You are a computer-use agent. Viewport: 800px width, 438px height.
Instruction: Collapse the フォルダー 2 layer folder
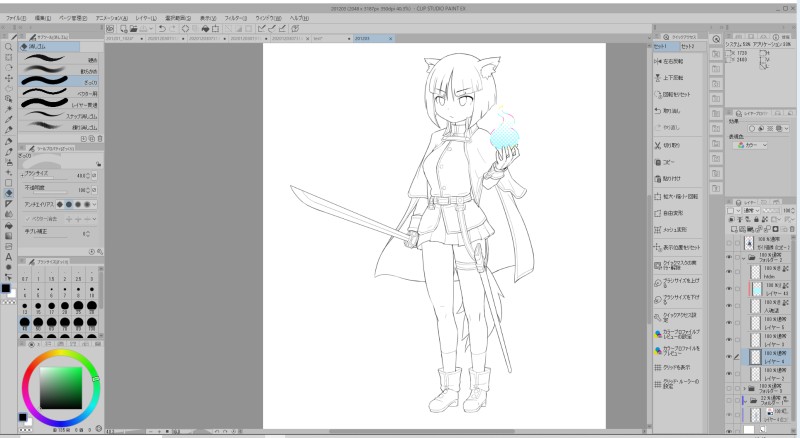click(744, 257)
